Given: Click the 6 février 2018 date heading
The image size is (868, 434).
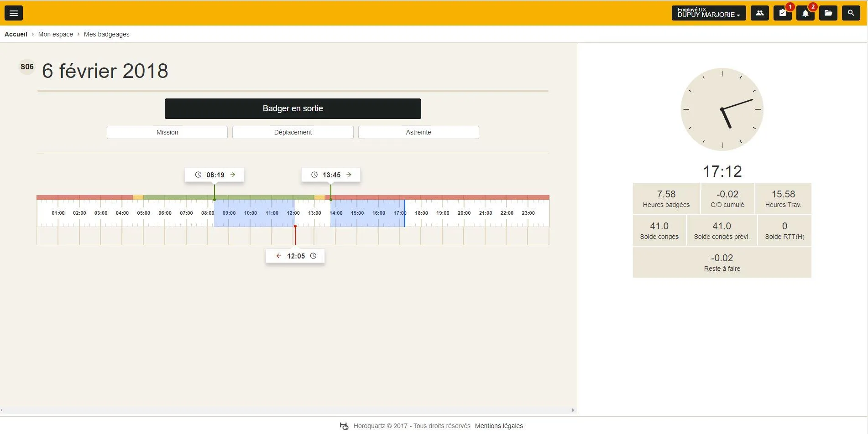Looking at the screenshot, I should tap(105, 71).
